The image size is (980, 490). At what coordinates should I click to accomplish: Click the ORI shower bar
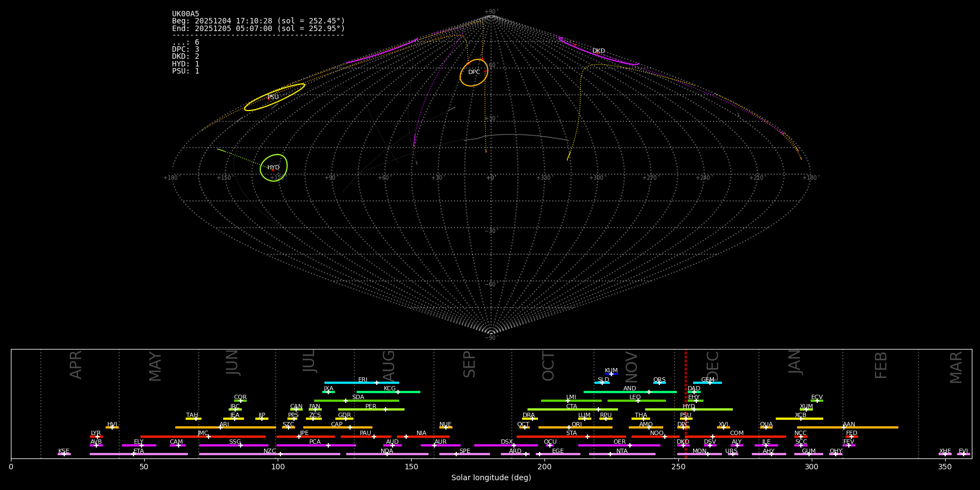[x=575, y=427]
